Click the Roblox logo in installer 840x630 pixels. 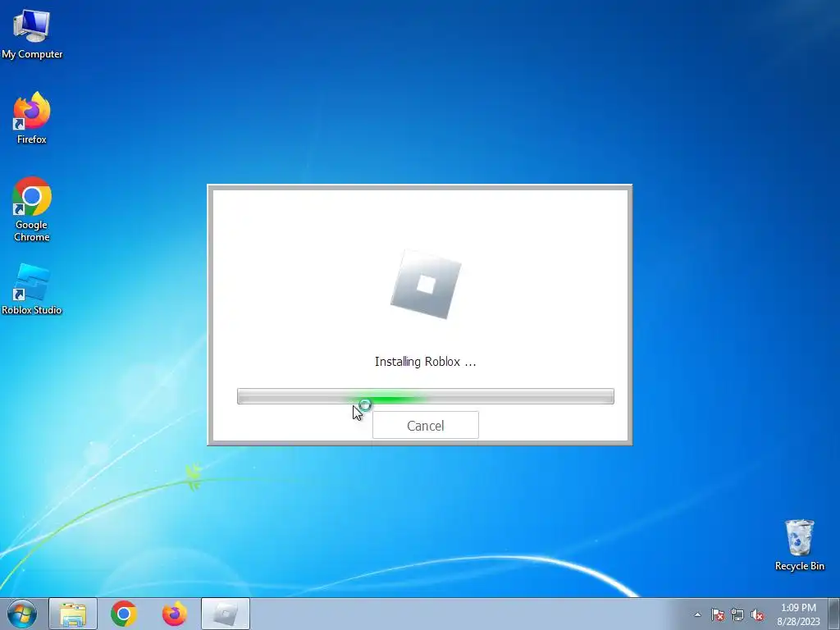pyautogui.click(x=426, y=285)
